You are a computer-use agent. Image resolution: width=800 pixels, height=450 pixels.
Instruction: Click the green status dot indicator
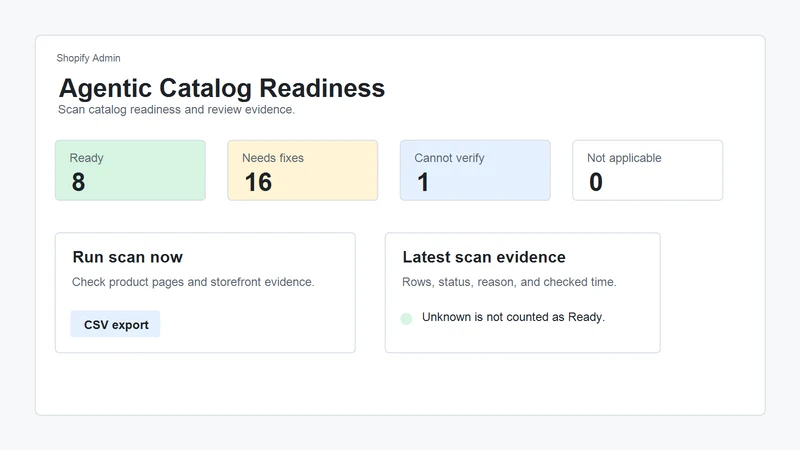(406, 319)
